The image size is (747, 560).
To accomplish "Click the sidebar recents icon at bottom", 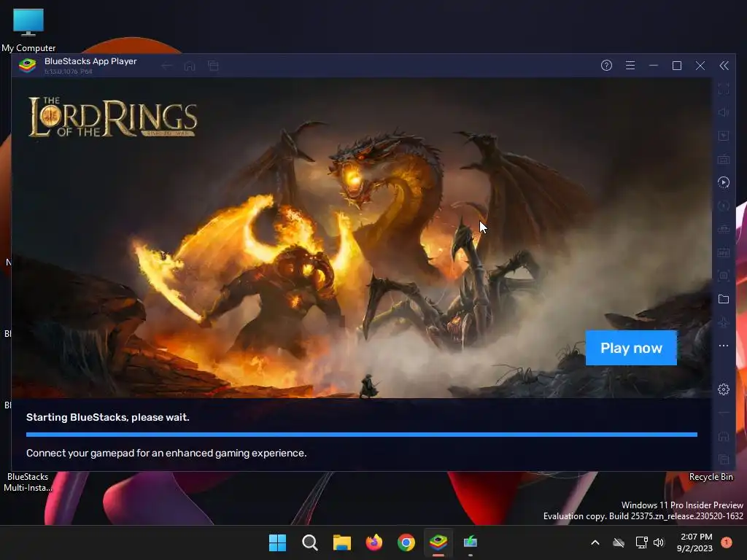I will pyautogui.click(x=723, y=459).
